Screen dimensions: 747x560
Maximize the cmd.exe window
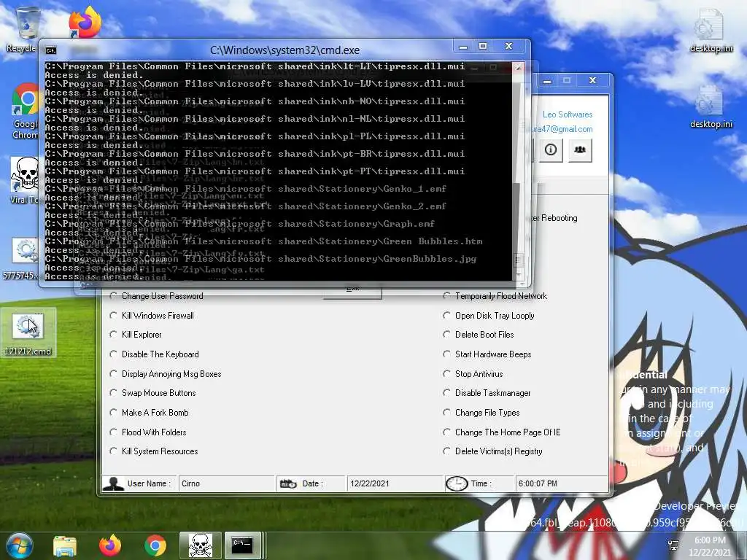pyautogui.click(x=483, y=46)
